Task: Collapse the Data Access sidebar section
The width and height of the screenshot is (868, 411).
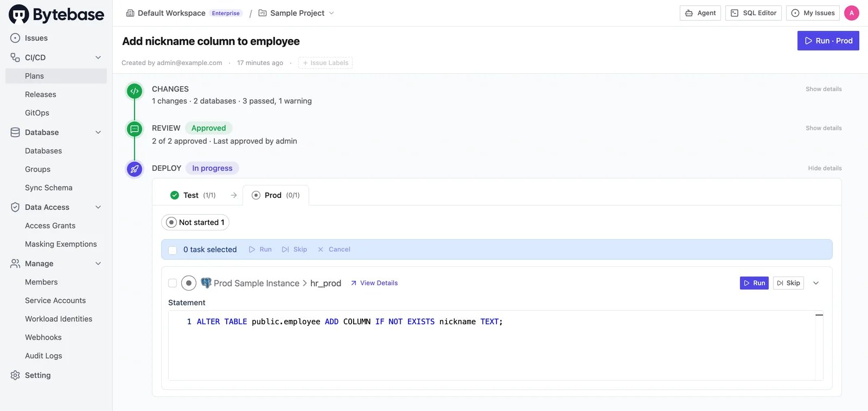Action: (98, 207)
